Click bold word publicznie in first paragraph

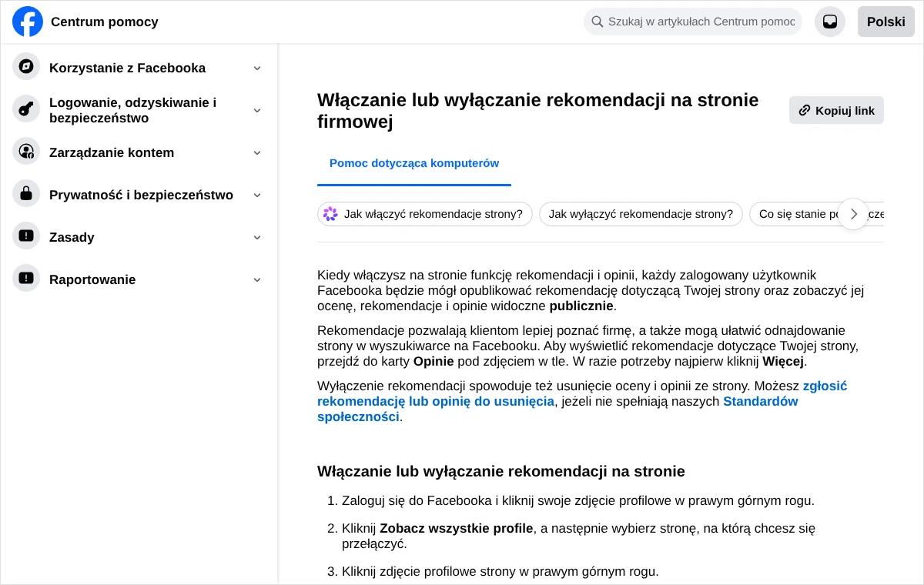tap(581, 306)
